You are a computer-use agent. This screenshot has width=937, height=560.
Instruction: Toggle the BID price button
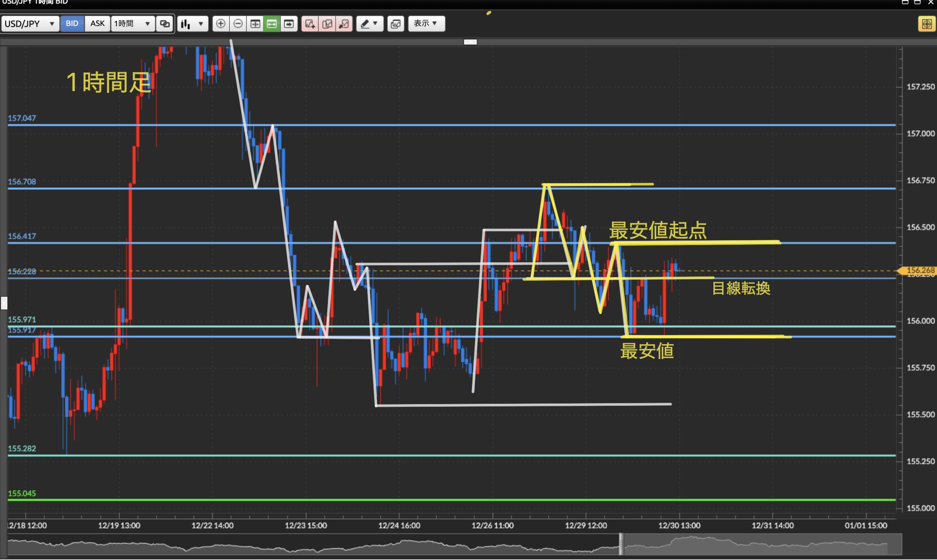tap(72, 23)
